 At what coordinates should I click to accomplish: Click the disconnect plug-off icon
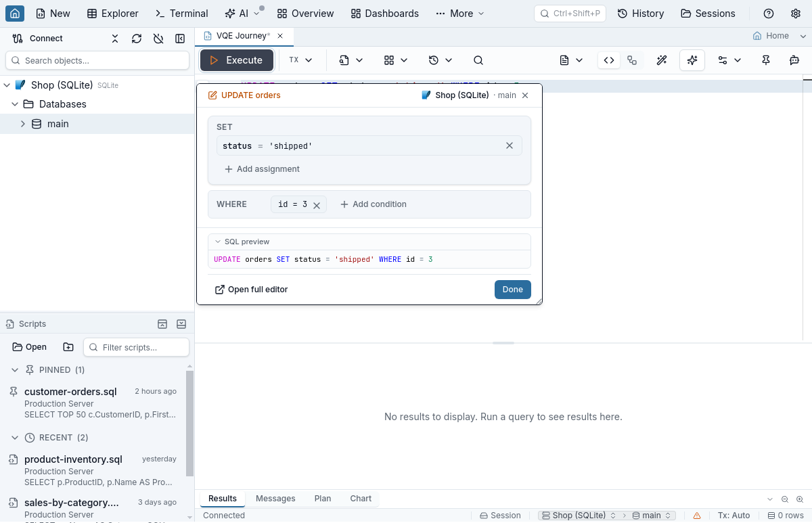tap(158, 39)
